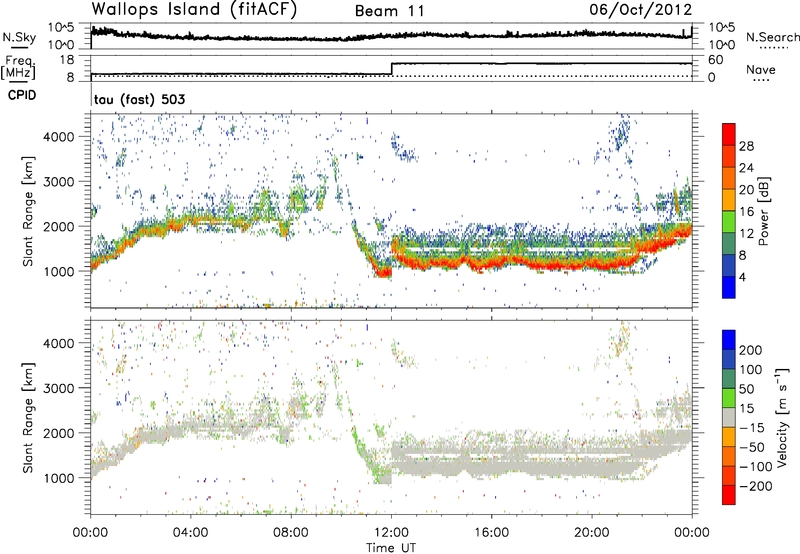This screenshot has height=554, width=800.
Task: Click 'Slant Range [km]' label of Velocity panel
Action: [28, 417]
